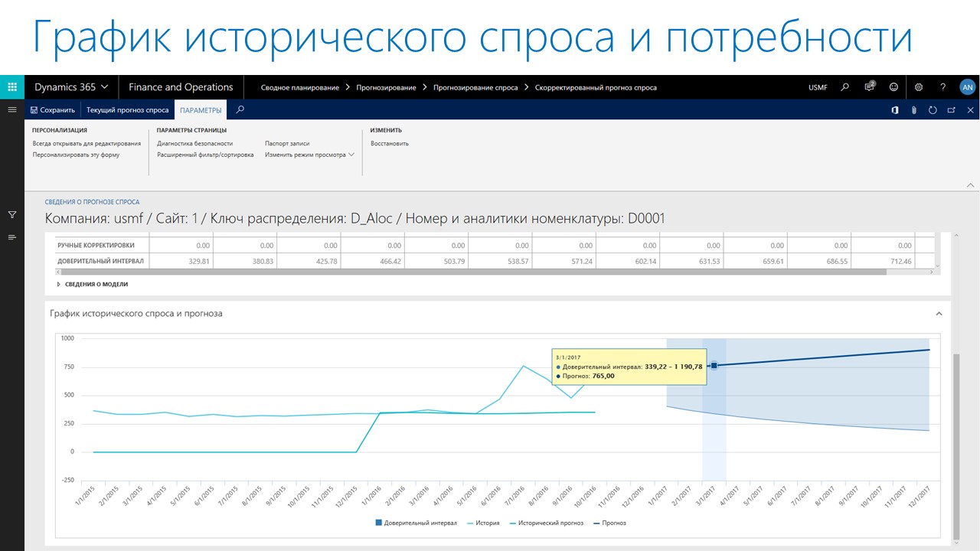Click the notifications icon with badge
Screen dimensions: 980x551
pyautogui.click(x=869, y=87)
